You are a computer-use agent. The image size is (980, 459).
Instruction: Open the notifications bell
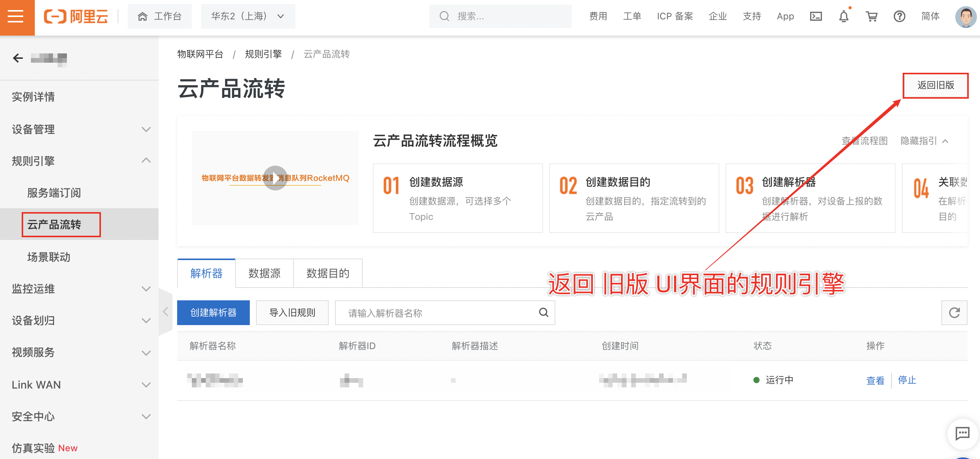click(843, 16)
